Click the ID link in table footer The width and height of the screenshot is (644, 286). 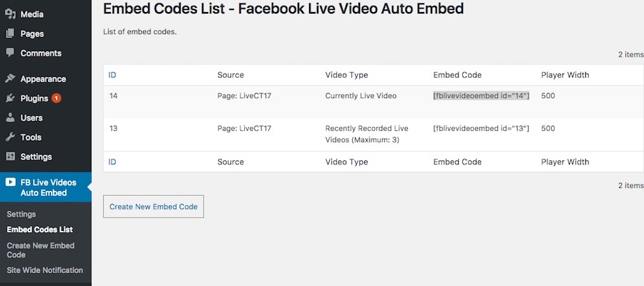(x=112, y=162)
